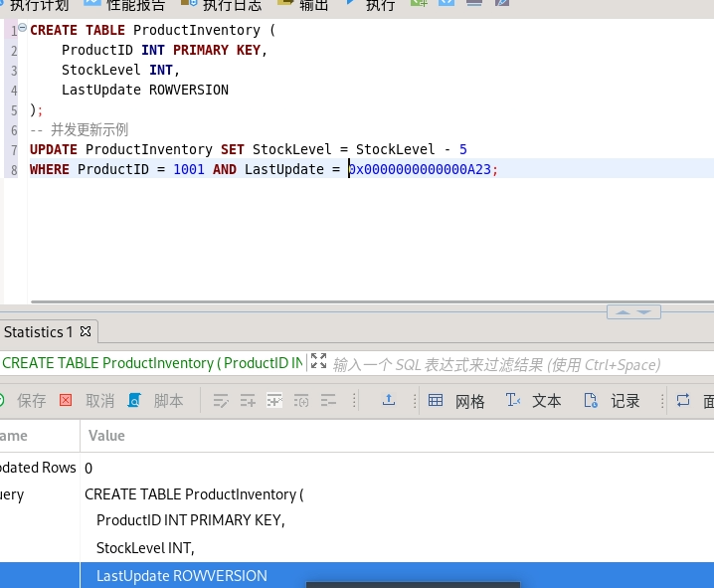Select the LastUpdate ROWVERSION highlighted row
The image size is (714, 588).
[x=182, y=575]
